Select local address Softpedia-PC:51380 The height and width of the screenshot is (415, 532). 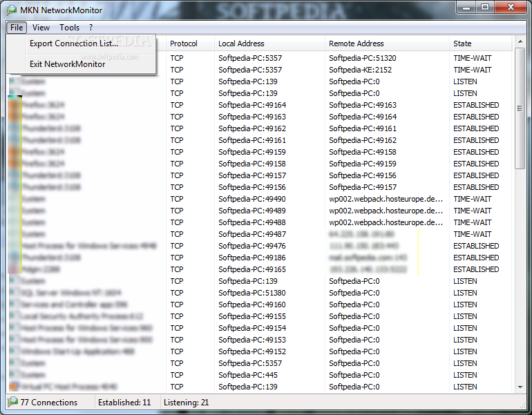[252, 293]
